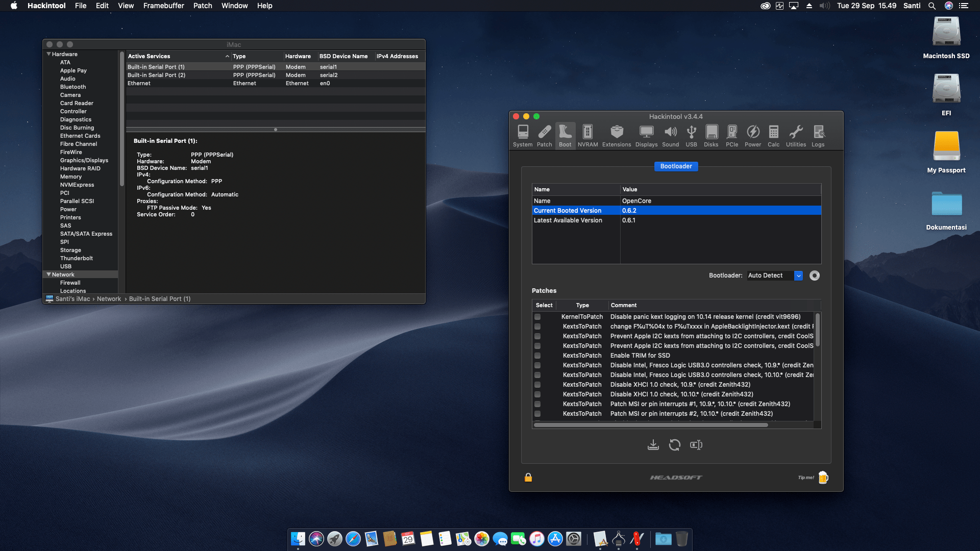Open the Logs section
980x551 pixels.
(x=818, y=135)
